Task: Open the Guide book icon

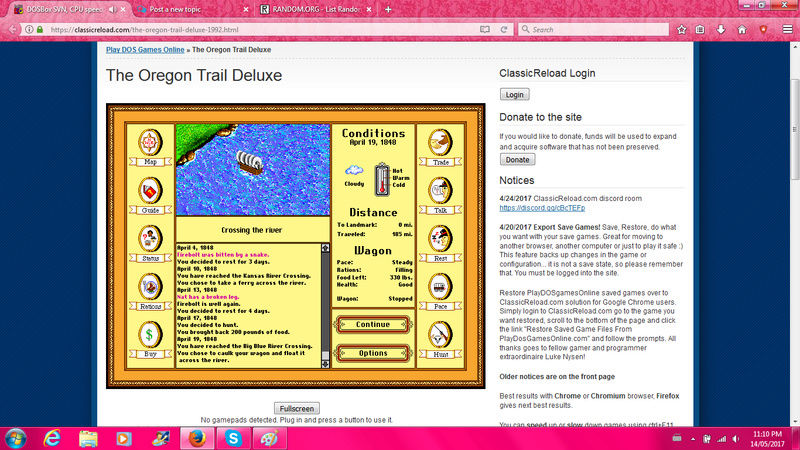Action: point(150,196)
